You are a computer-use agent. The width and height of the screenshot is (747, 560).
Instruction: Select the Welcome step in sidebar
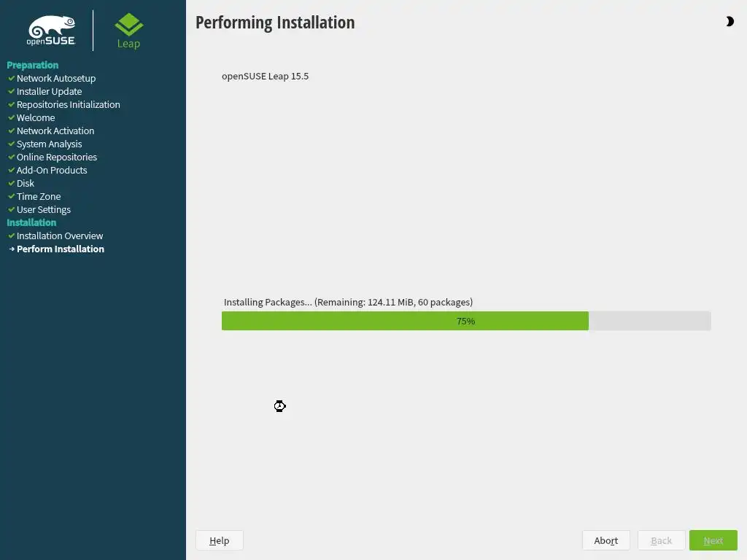(36, 117)
